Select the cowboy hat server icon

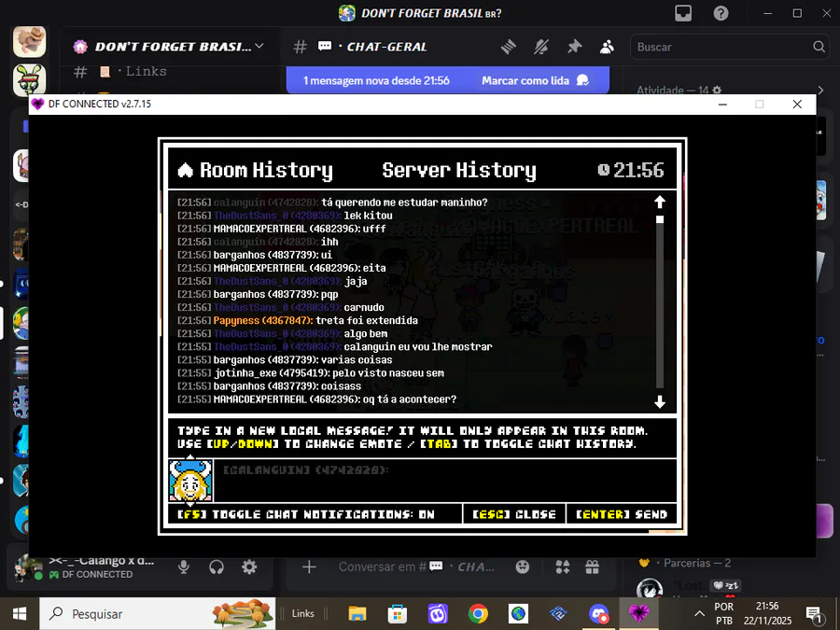(30, 41)
